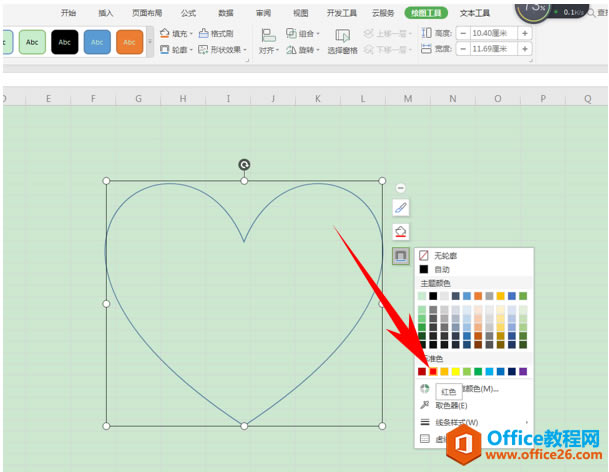Click the 无轮廓 no-outline icon
The image size is (609, 472).
424,255
